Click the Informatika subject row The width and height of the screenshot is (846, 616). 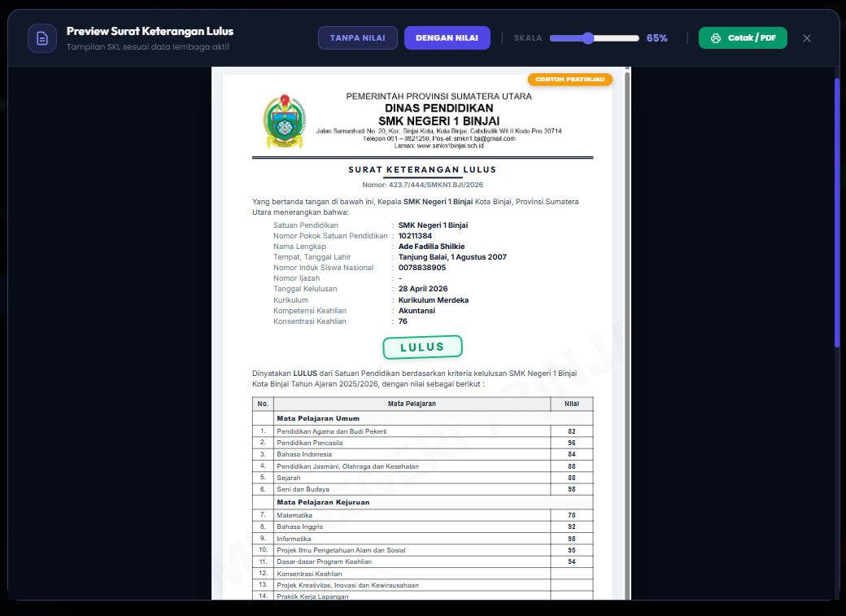[x=422, y=539]
